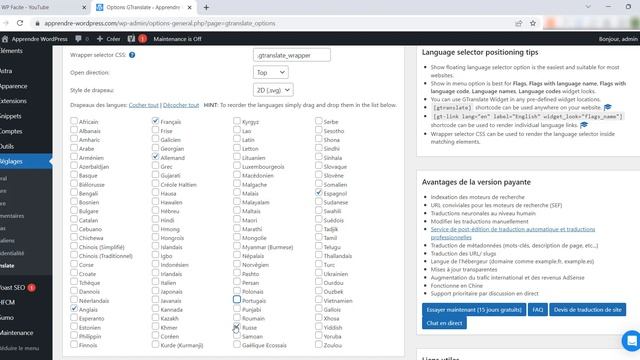Open the Créer menu in the admin bar

(109, 39)
